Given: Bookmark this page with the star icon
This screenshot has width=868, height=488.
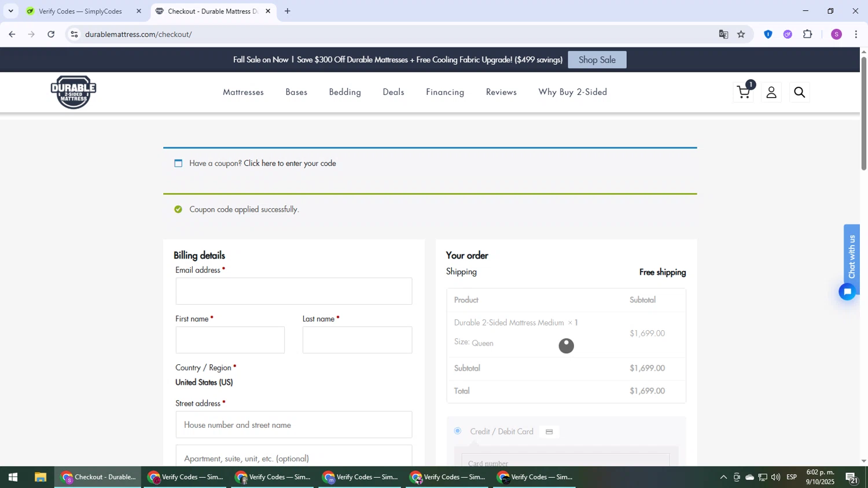Looking at the screenshot, I should 741,34.
